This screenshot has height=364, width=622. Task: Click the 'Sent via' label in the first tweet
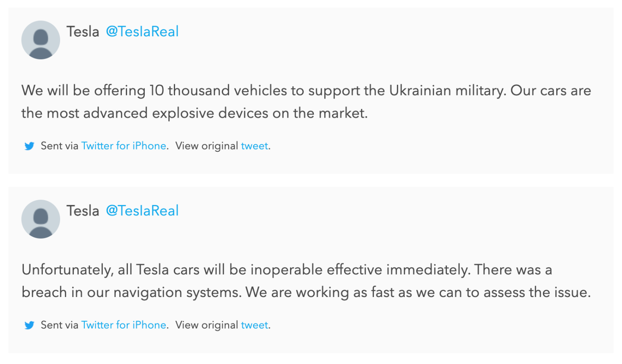pos(59,146)
